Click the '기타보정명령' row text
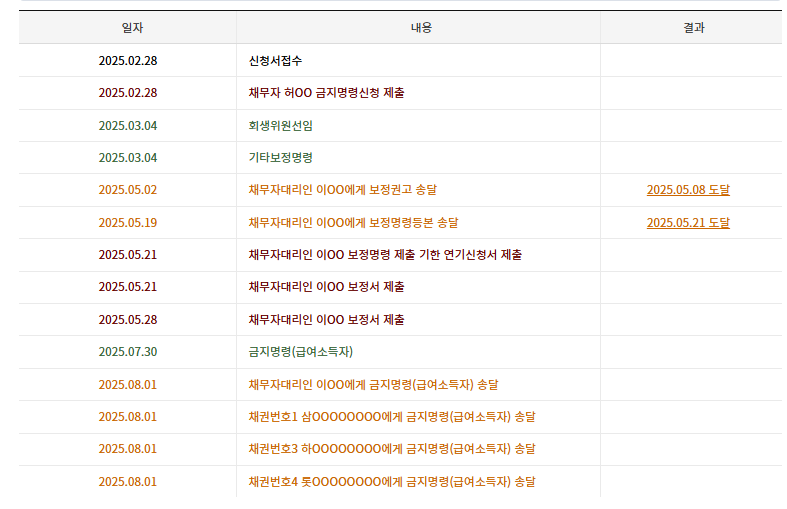787x509 pixels. (280, 158)
